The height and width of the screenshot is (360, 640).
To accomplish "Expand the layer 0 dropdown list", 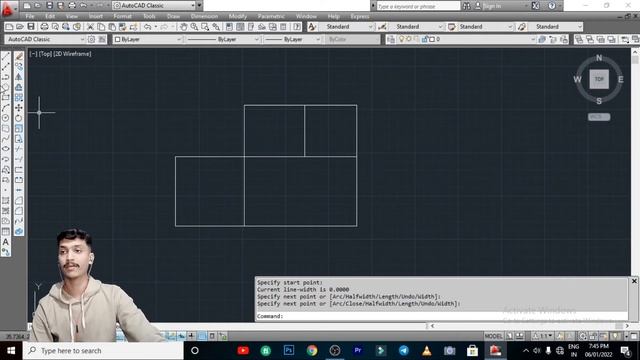I will click(533, 39).
